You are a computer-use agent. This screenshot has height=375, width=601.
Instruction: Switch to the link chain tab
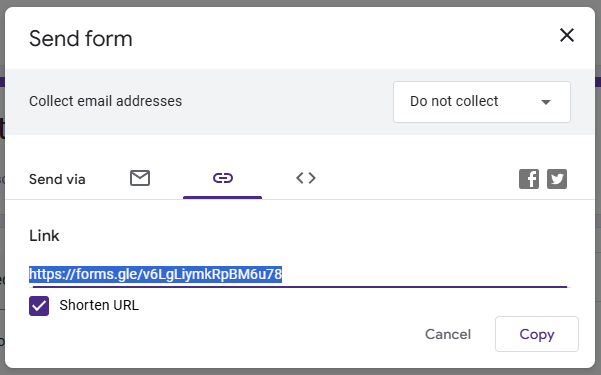(223, 178)
